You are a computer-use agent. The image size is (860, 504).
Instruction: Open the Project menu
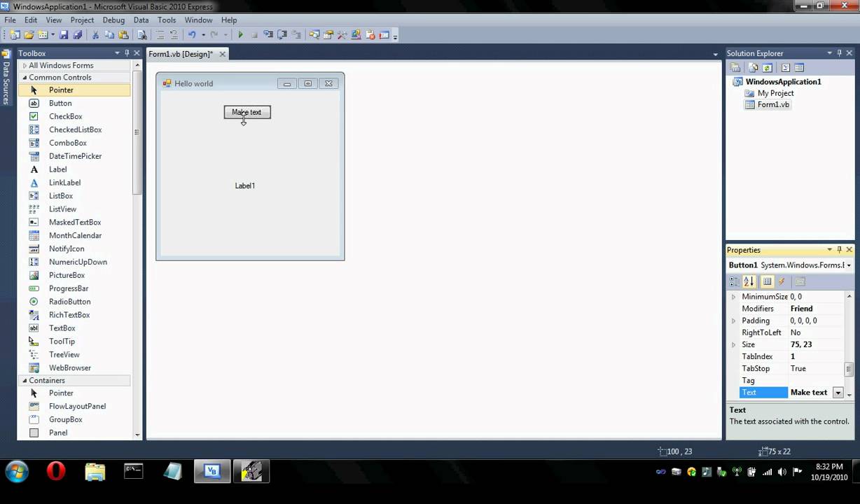click(82, 20)
